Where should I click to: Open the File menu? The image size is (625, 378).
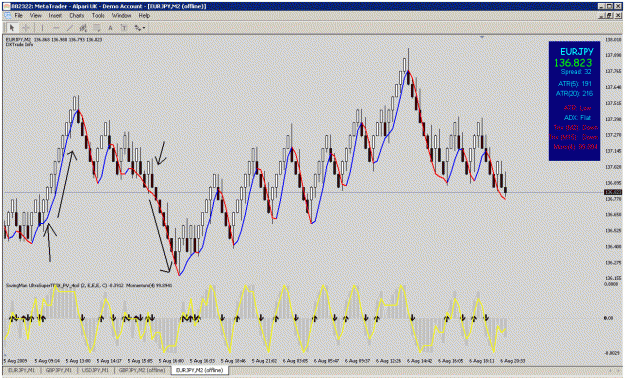[19, 16]
